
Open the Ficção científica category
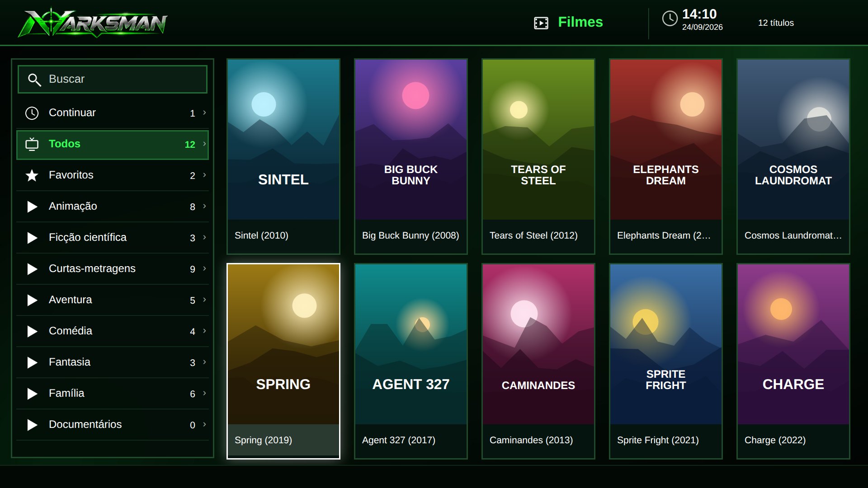tap(113, 238)
